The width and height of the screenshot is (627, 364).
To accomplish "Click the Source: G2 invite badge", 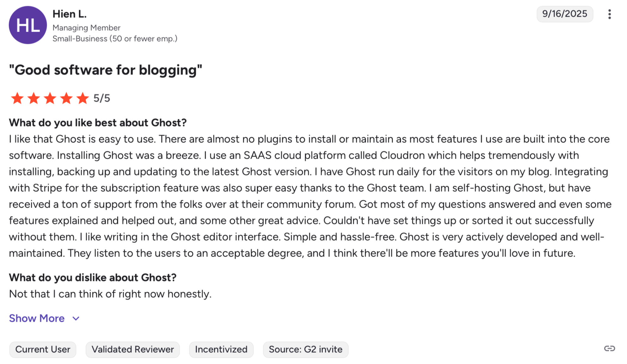I will 305,349.
